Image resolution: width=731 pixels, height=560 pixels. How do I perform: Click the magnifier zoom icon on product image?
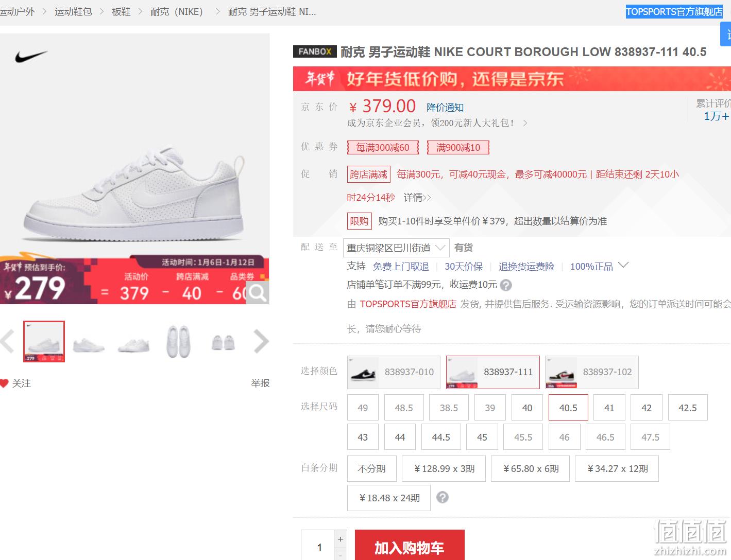(x=257, y=293)
